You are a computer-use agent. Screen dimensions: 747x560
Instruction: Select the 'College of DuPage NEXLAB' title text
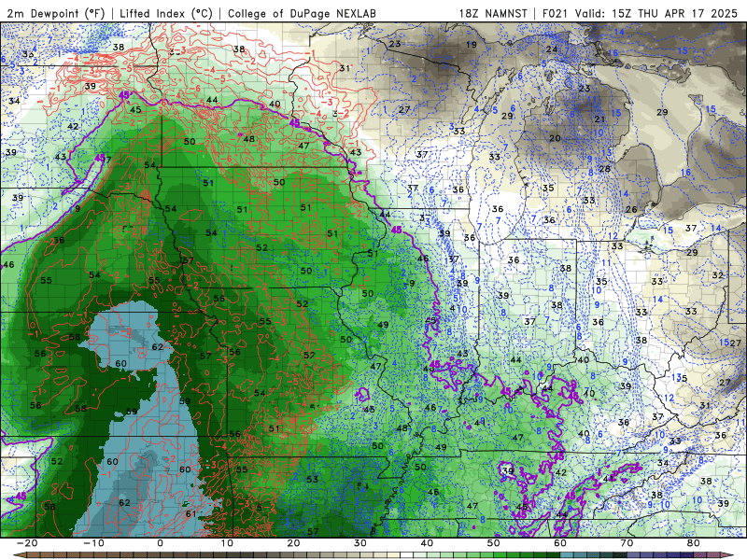pos(302,13)
